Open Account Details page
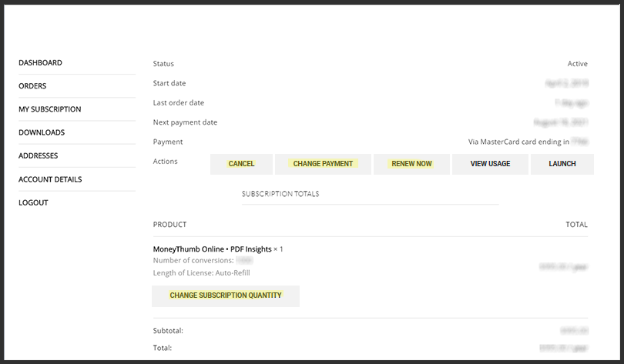 coord(50,179)
